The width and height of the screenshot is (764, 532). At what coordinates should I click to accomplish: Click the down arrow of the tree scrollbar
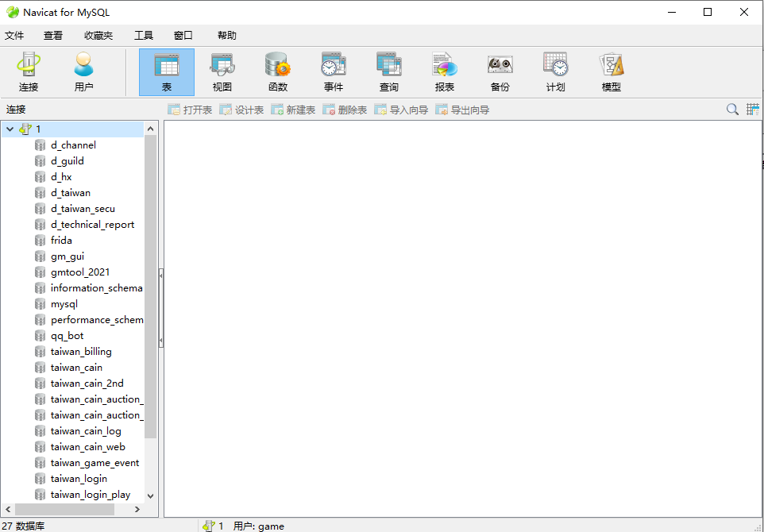tap(150, 495)
